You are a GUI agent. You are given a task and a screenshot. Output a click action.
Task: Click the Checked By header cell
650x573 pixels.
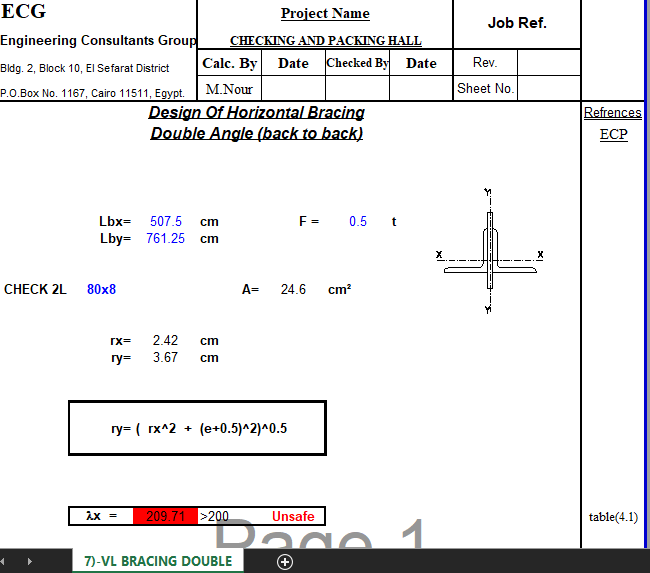point(357,63)
